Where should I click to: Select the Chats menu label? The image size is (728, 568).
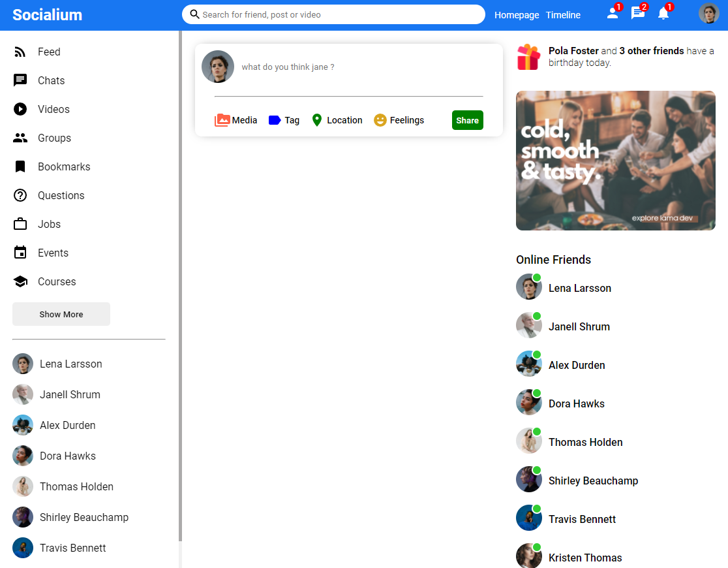tap(51, 80)
